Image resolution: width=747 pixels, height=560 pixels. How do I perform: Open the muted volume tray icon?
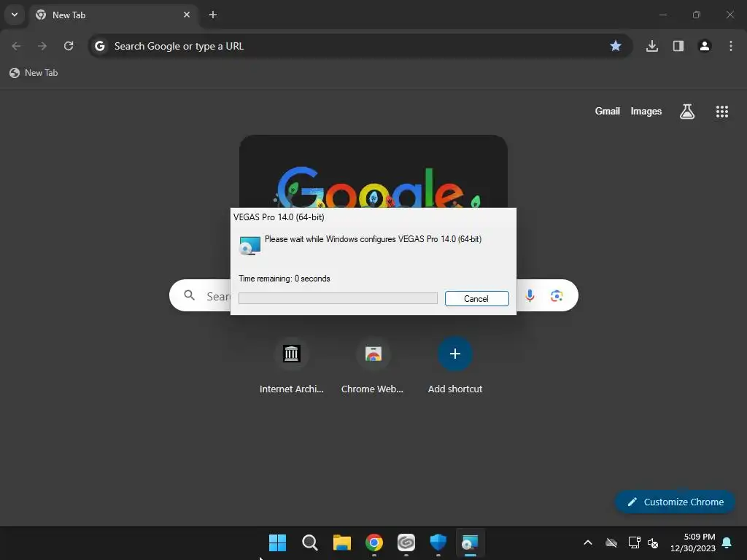point(653,542)
